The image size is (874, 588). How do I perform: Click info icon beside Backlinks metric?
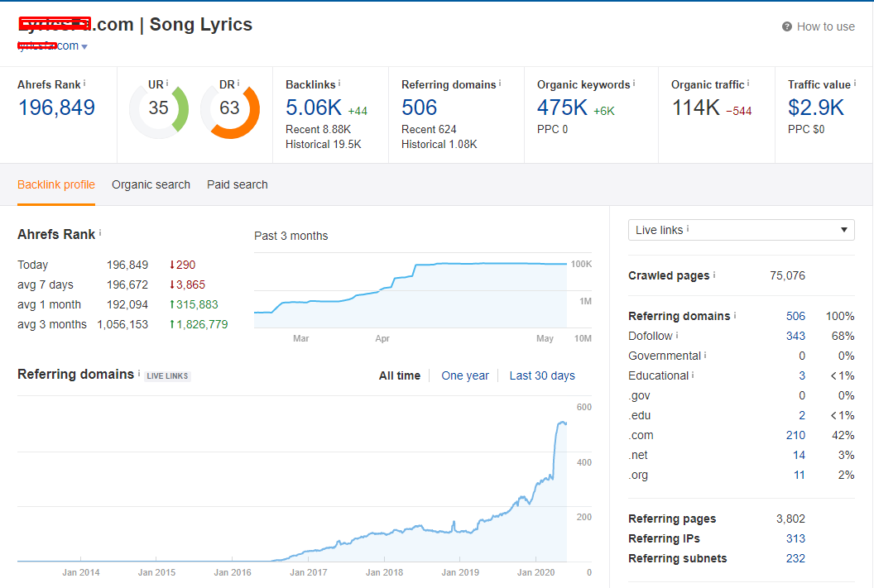click(339, 84)
